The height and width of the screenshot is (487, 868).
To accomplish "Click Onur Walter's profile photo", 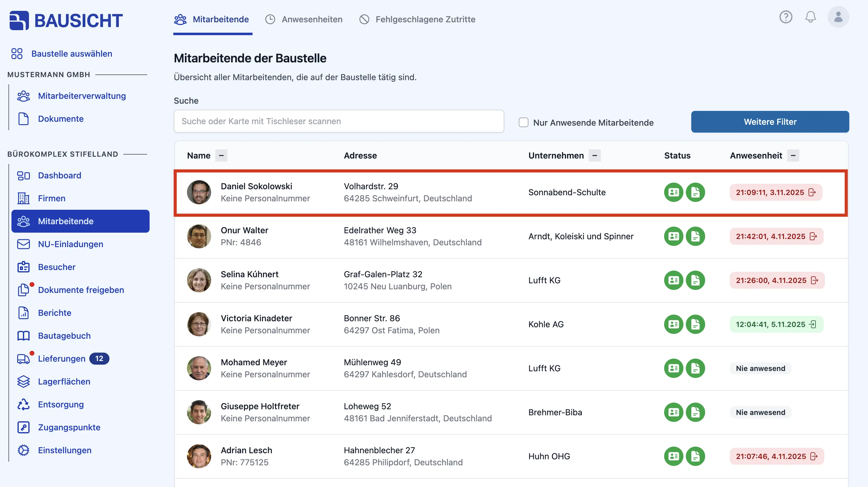I will tap(199, 237).
